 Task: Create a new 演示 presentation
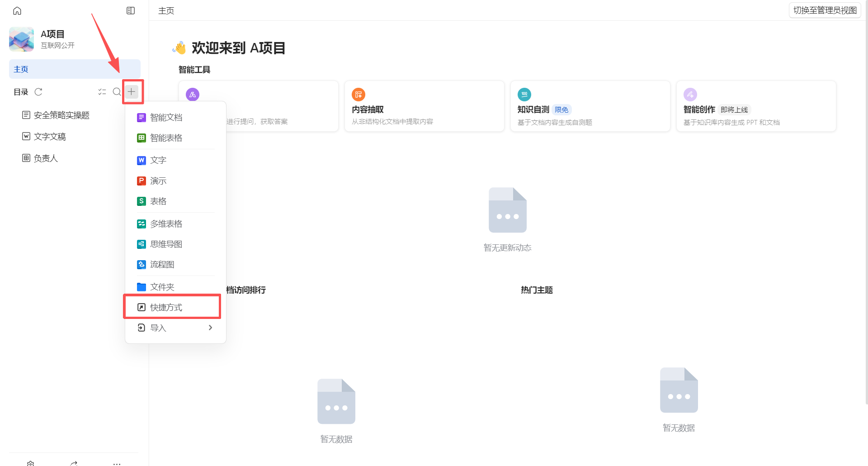[x=175, y=181]
